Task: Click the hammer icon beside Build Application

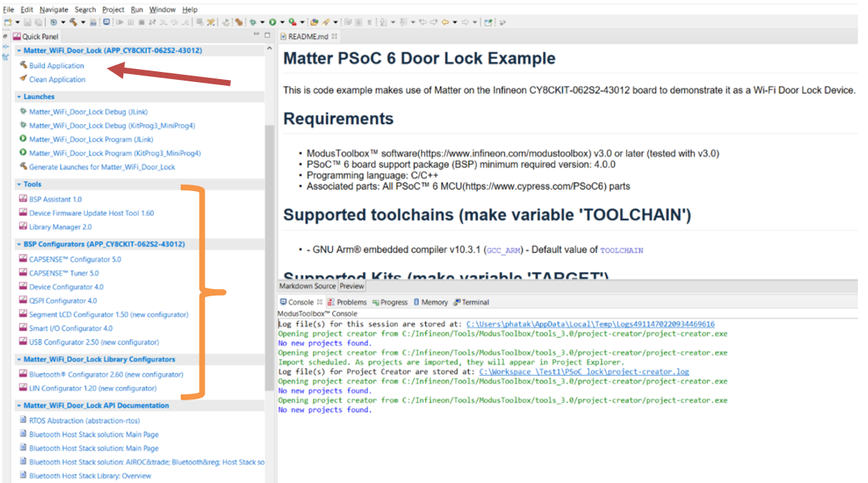Action: tap(23, 65)
